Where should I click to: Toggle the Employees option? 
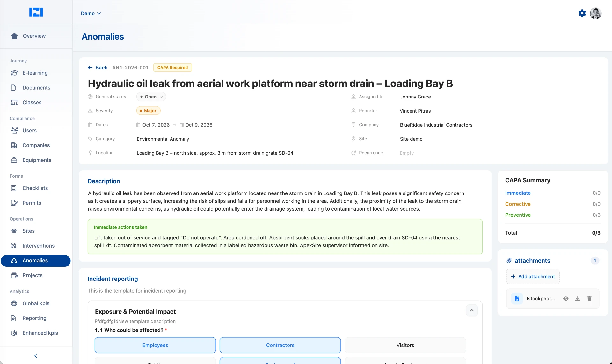coord(155,345)
